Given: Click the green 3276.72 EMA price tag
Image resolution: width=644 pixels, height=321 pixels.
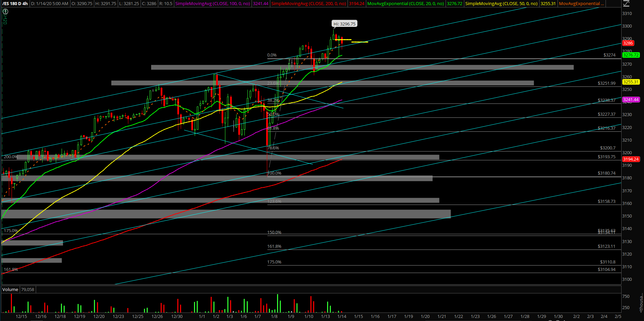Looking at the screenshot, I should click(x=631, y=55).
